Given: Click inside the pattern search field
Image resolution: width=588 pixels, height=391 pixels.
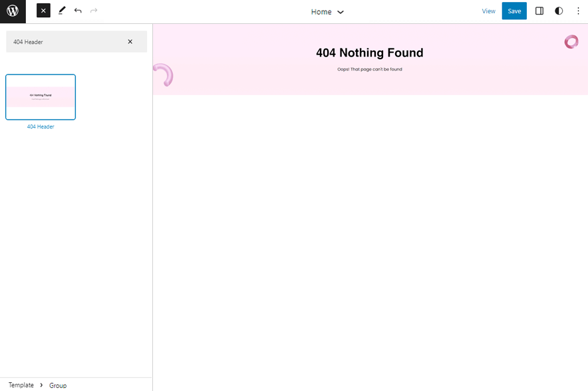Looking at the screenshot, I should pyautogui.click(x=67, y=41).
